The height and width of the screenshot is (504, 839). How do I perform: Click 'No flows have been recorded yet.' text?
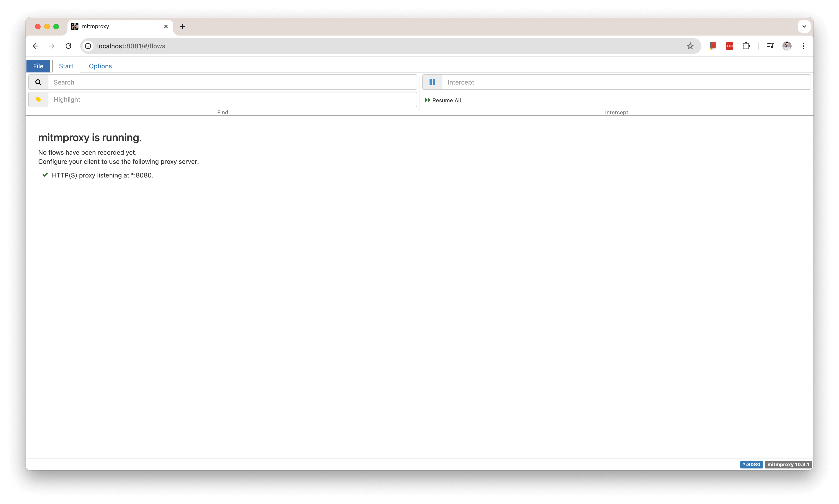coord(87,152)
